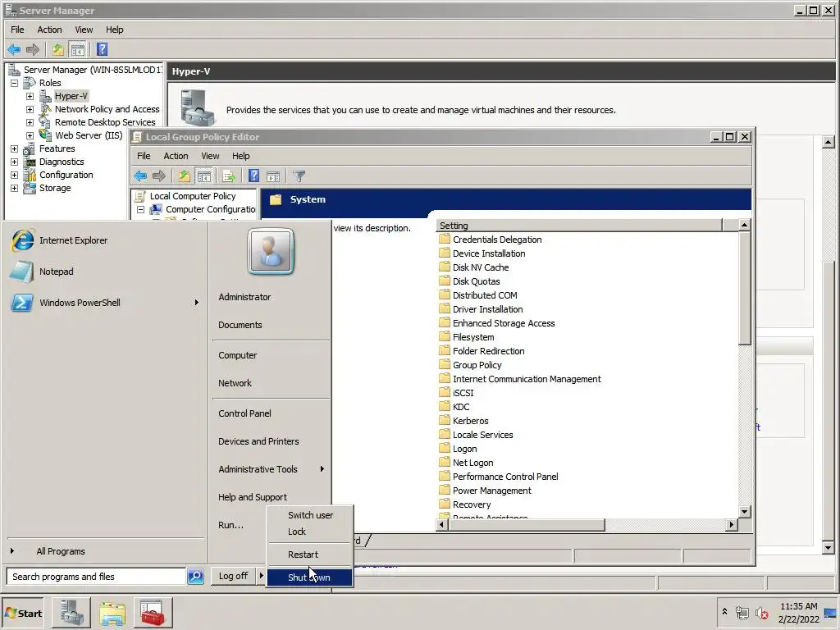Toggle console tree icon in Server Manager toolbar

click(78, 50)
